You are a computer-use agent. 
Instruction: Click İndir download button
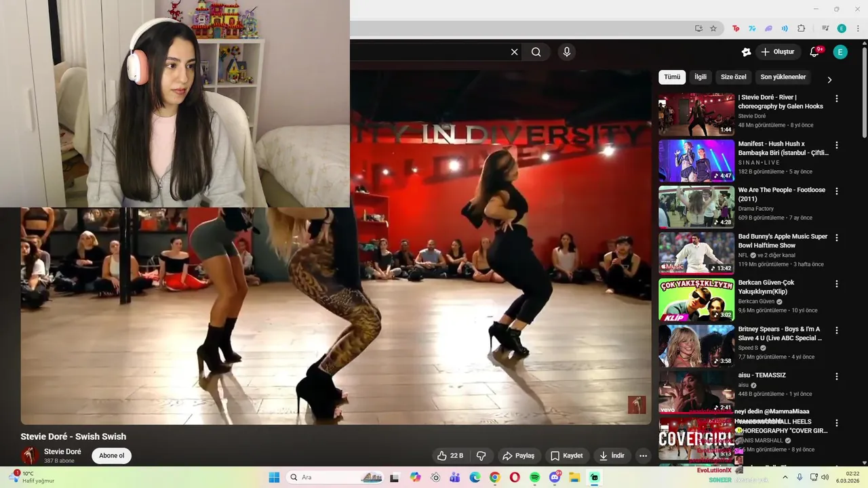tap(612, 455)
